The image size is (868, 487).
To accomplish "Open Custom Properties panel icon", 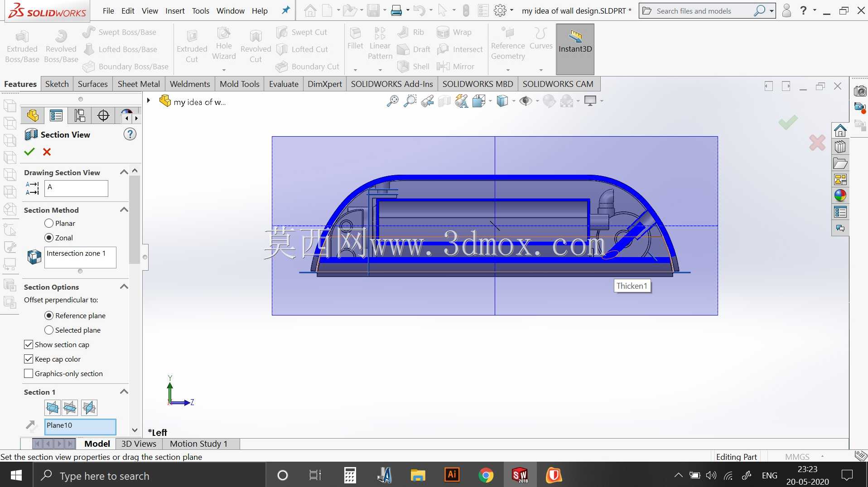I will pyautogui.click(x=840, y=212).
